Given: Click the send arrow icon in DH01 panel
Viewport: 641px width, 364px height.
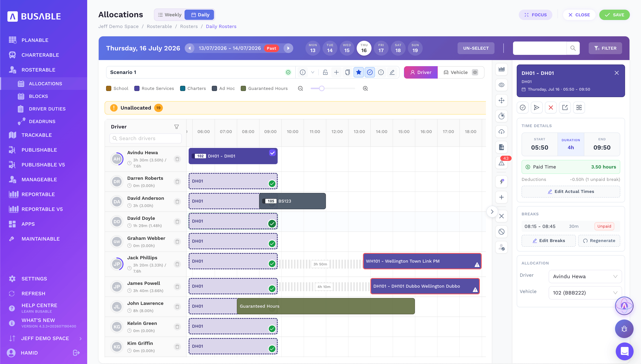Looking at the screenshot, I should pos(536,107).
